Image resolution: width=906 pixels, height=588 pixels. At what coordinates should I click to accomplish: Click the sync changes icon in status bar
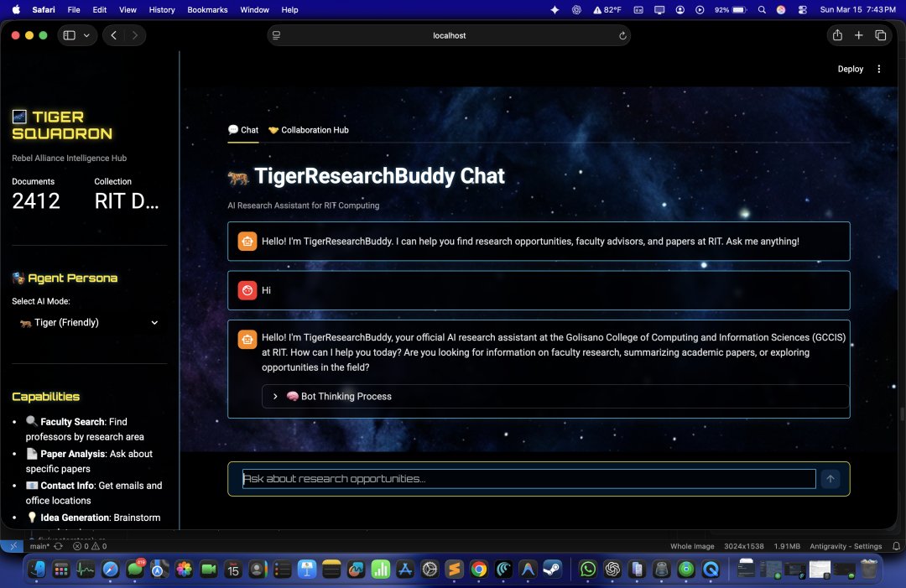pos(59,546)
